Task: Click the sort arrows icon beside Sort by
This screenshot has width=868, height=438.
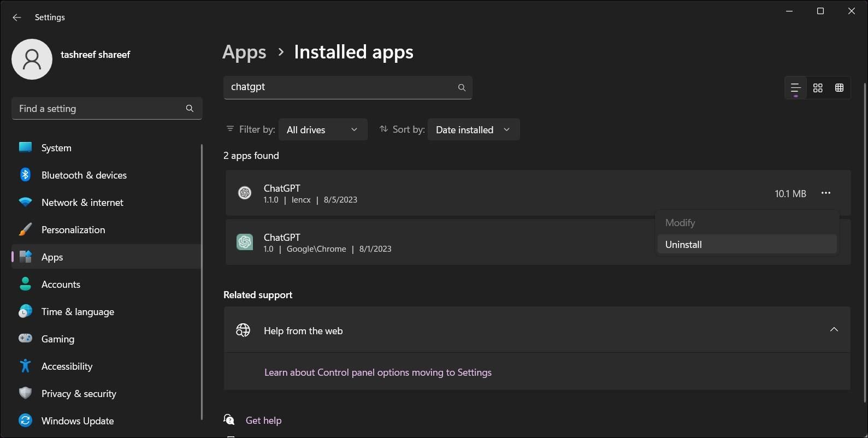Action: pyautogui.click(x=383, y=129)
